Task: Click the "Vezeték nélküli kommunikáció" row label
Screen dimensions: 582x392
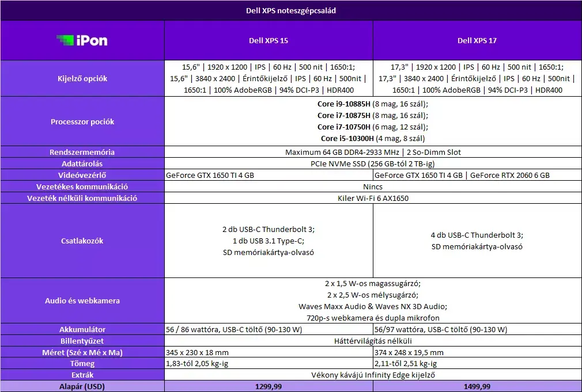Action: click(x=82, y=198)
